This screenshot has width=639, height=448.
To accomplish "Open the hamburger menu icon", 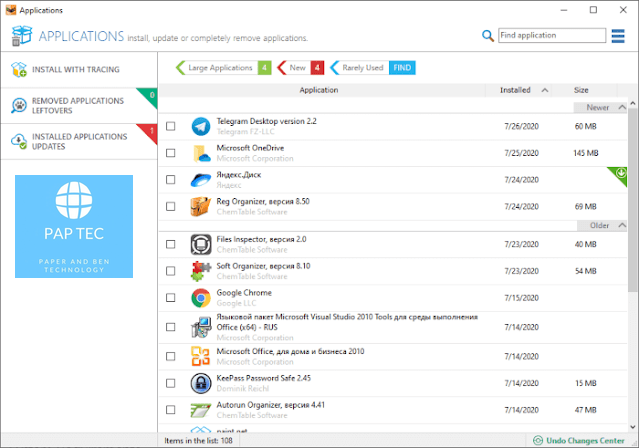I will (x=618, y=36).
